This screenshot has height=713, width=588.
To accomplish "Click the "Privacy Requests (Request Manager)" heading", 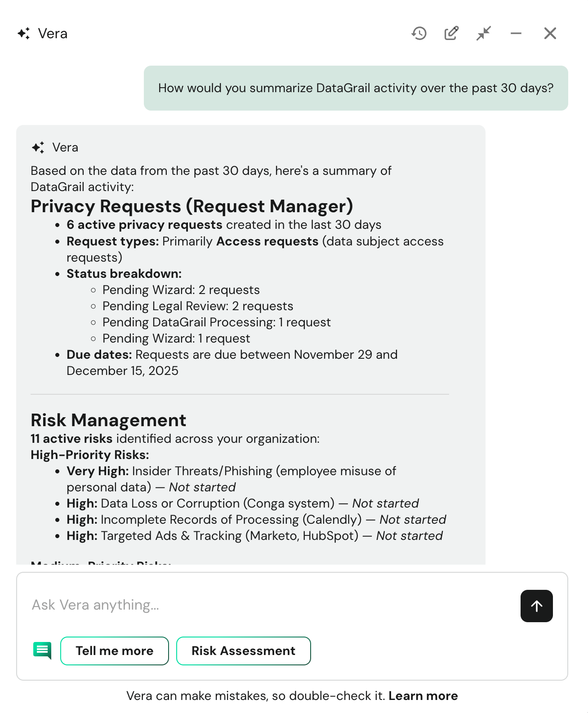I will [x=192, y=206].
